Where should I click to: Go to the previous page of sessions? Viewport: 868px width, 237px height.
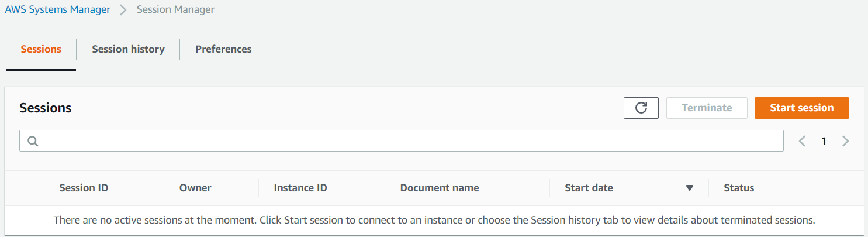(802, 141)
